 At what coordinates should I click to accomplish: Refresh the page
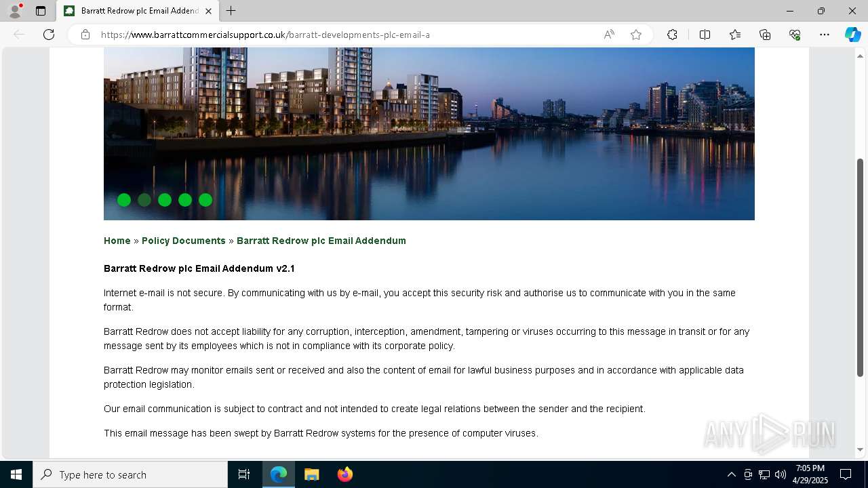coord(49,35)
